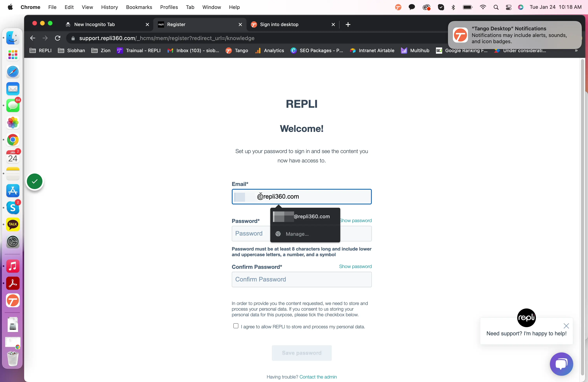
Task: Open the Siobhan bookmarks folder
Action: 71,50
